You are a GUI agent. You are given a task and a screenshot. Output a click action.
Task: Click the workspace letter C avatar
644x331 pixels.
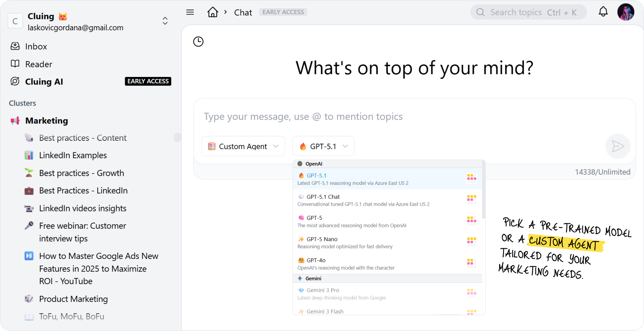15,21
